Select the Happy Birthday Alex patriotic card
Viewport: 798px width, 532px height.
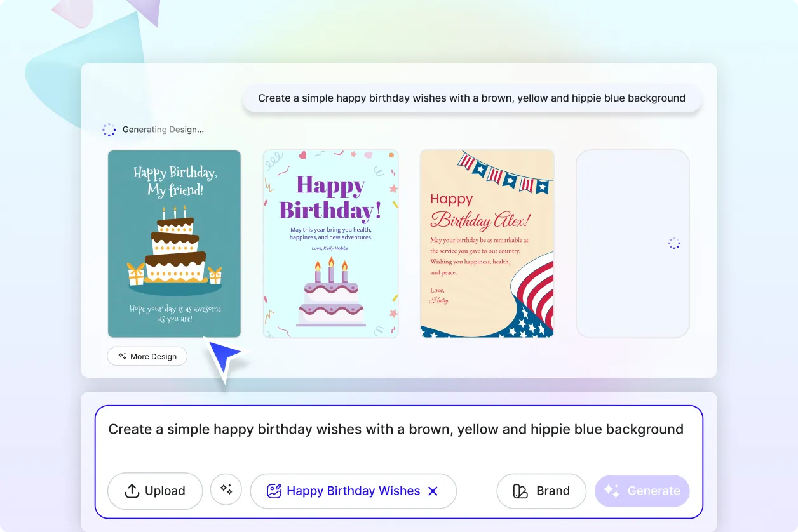pyautogui.click(x=487, y=243)
